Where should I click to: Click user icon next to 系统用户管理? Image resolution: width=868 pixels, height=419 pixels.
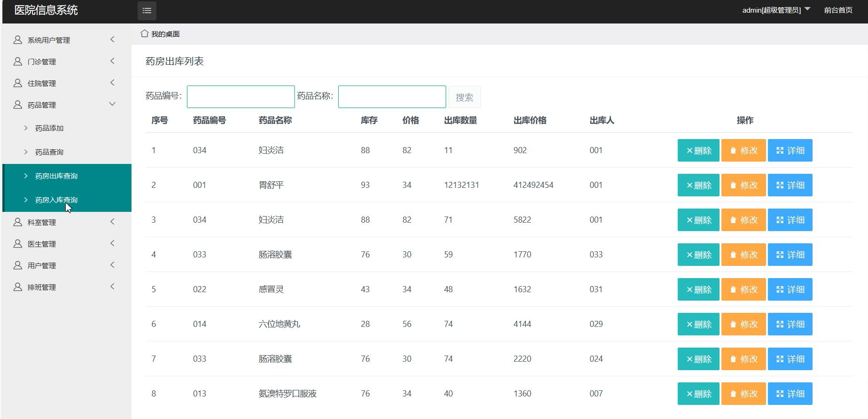18,40
